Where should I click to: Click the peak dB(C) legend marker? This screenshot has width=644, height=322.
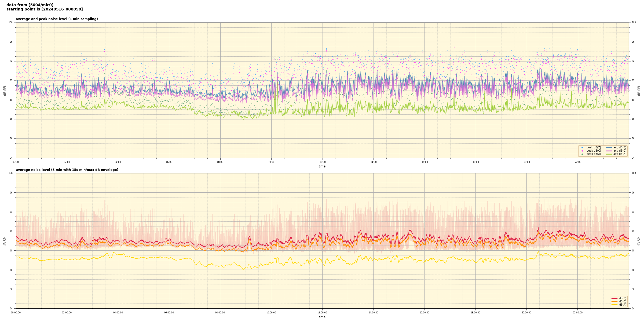coord(582,151)
